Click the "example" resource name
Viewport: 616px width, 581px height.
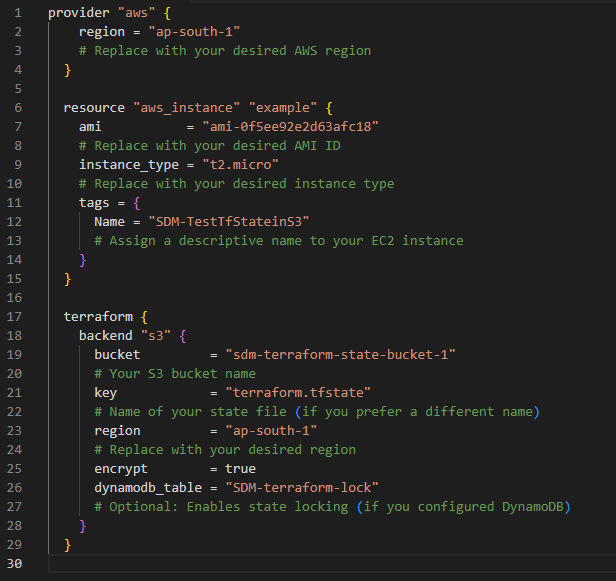point(283,108)
